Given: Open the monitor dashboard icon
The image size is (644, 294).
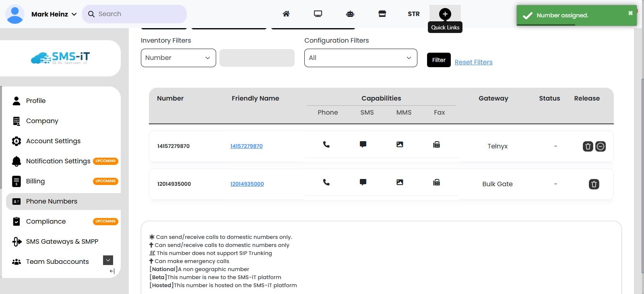Looking at the screenshot, I should (x=318, y=14).
